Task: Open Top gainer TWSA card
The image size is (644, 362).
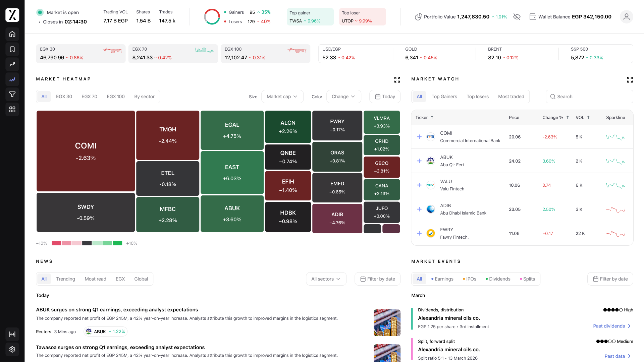Action: pos(310,17)
